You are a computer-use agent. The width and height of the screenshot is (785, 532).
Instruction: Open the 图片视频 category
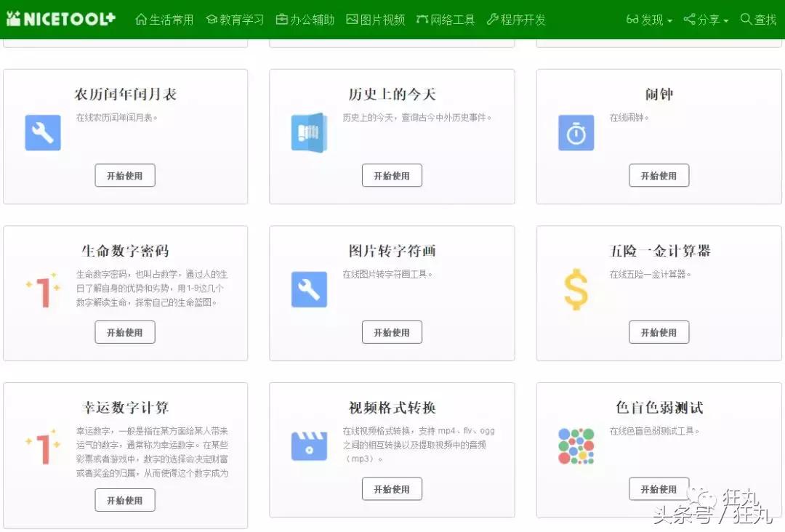pos(374,20)
